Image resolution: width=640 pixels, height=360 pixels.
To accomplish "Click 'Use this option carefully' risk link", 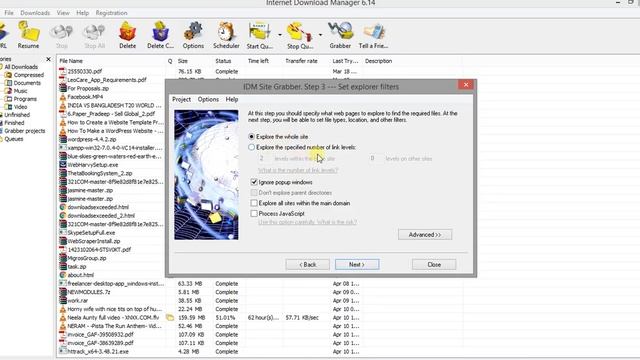I will click(307, 222).
